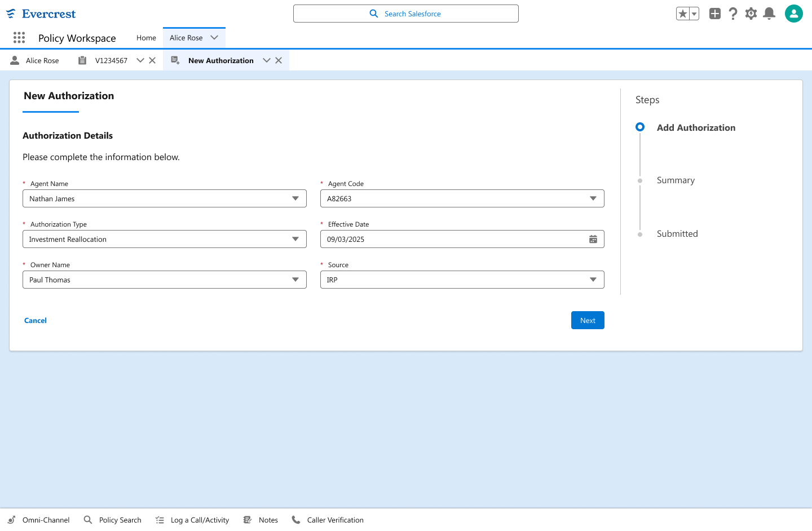Click the global actions plus icon

click(x=715, y=14)
